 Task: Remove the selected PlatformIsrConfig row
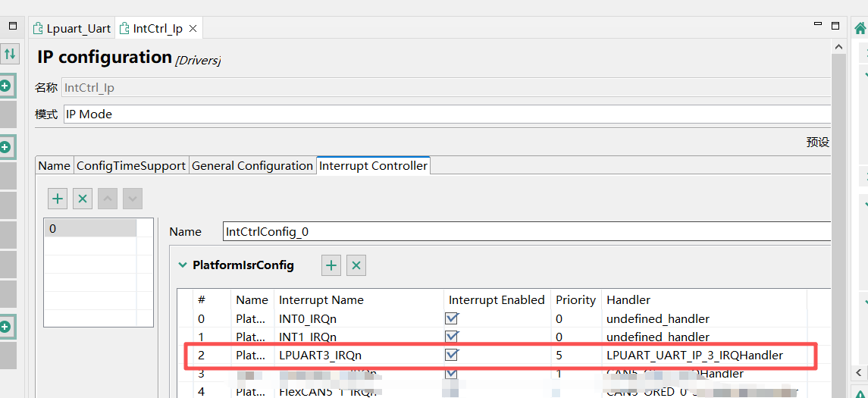click(356, 265)
